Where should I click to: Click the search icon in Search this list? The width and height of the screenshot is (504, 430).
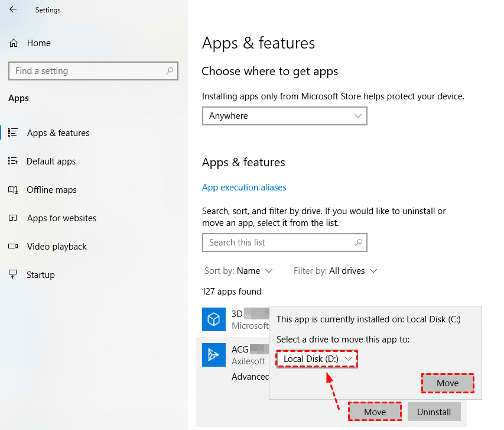(x=358, y=243)
